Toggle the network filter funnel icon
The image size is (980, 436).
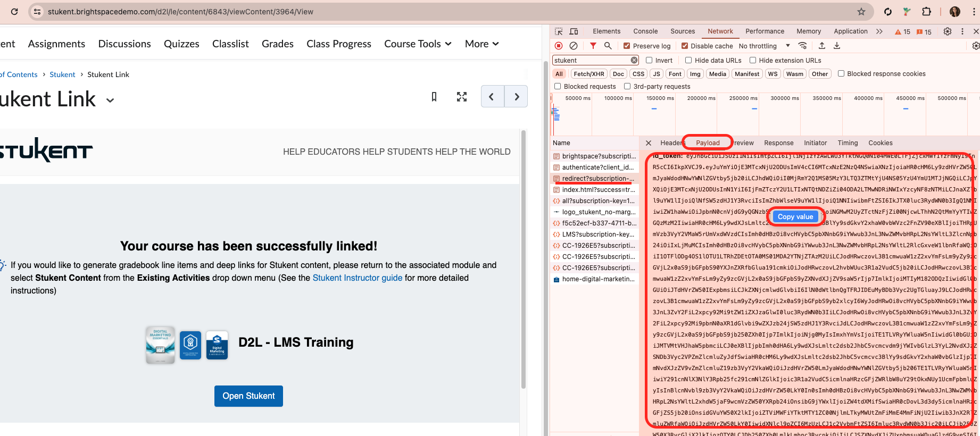click(x=593, y=46)
